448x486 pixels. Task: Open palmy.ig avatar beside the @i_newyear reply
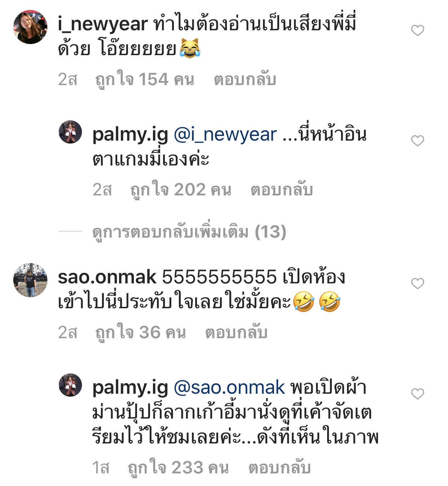(70, 132)
